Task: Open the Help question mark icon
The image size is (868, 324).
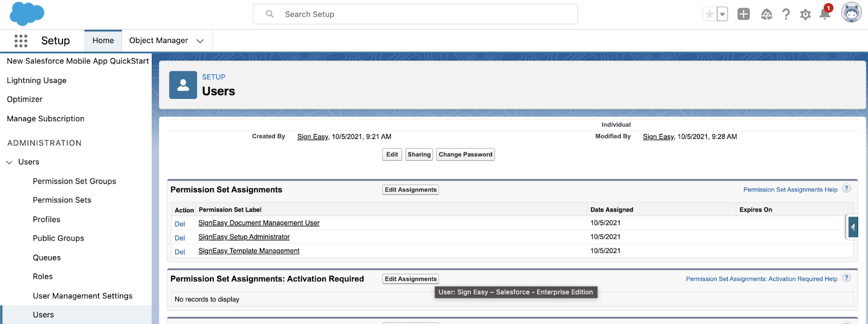Action: (x=786, y=14)
